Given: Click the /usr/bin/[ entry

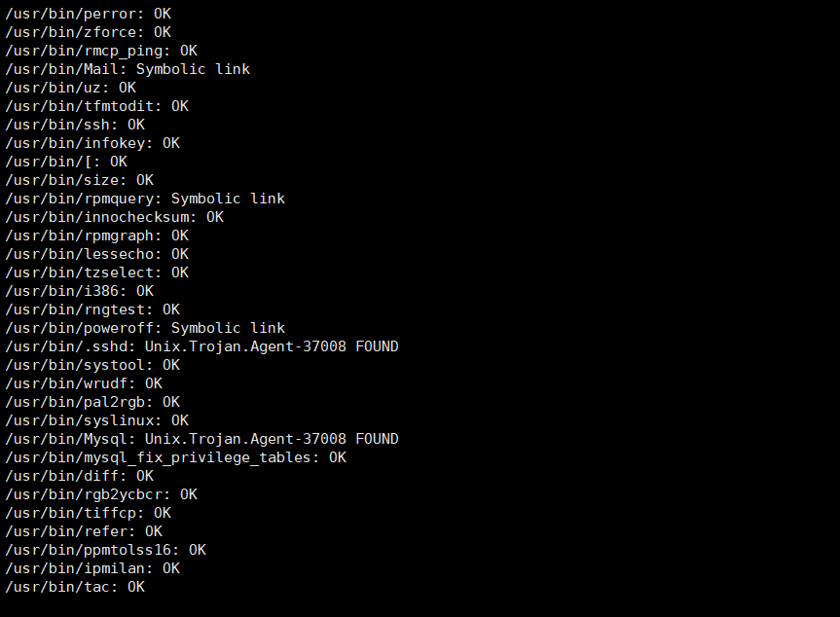Looking at the screenshot, I should 66,162.
